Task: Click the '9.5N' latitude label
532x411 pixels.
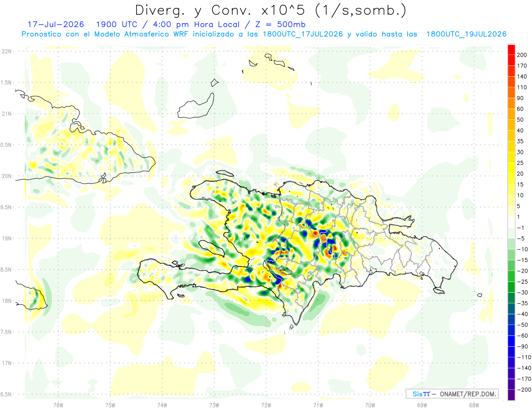Action: pyautogui.click(x=7, y=207)
